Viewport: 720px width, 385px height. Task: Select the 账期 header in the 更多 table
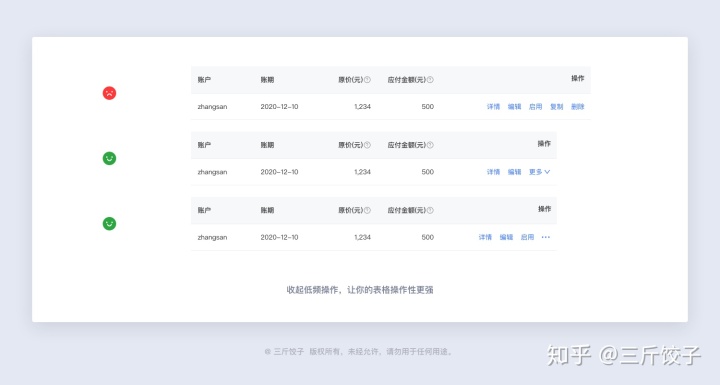pyautogui.click(x=267, y=145)
